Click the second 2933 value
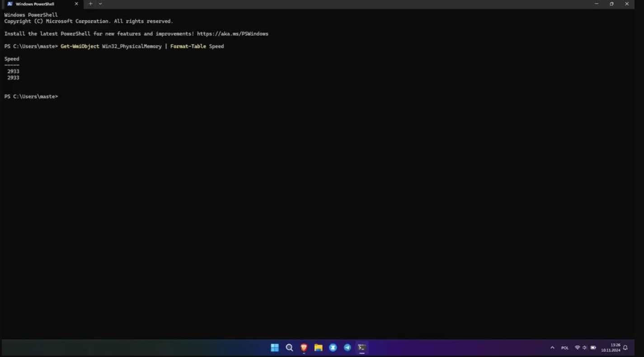The image size is (644, 357). 13,78
